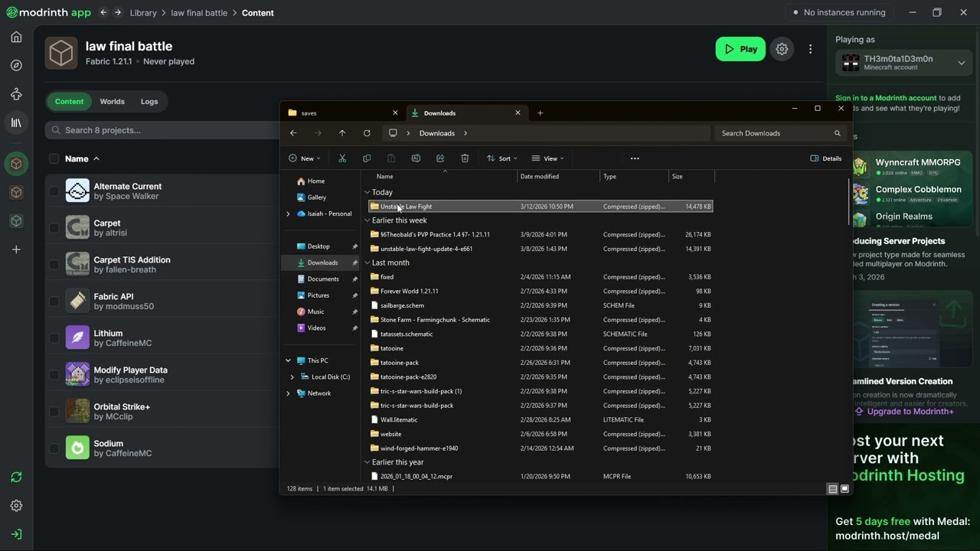The height and width of the screenshot is (551, 980).
Task: Go back using Modrinth's back arrow
Action: pyautogui.click(x=103, y=12)
